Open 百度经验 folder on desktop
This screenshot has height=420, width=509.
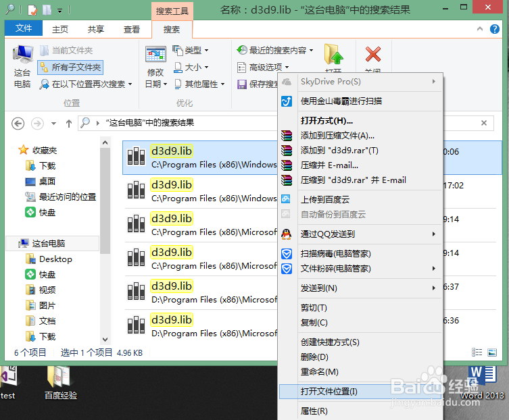click(60, 383)
